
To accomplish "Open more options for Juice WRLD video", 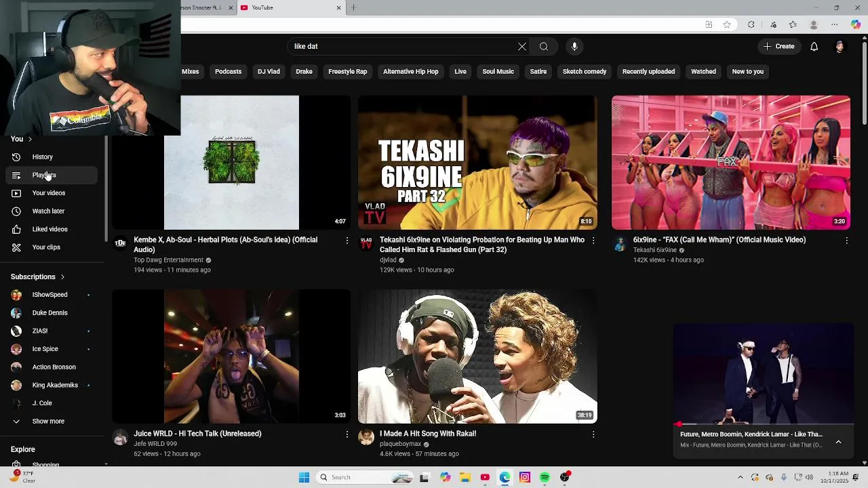I will [347, 434].
